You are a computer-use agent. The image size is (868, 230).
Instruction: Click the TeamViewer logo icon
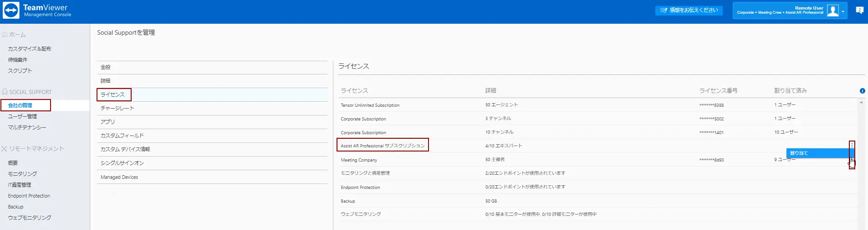11,10
